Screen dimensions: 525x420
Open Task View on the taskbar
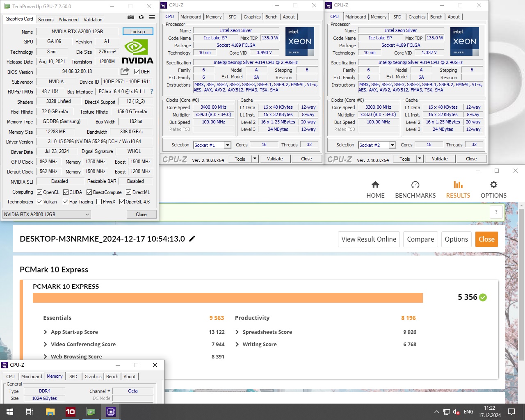coord(30,412)
